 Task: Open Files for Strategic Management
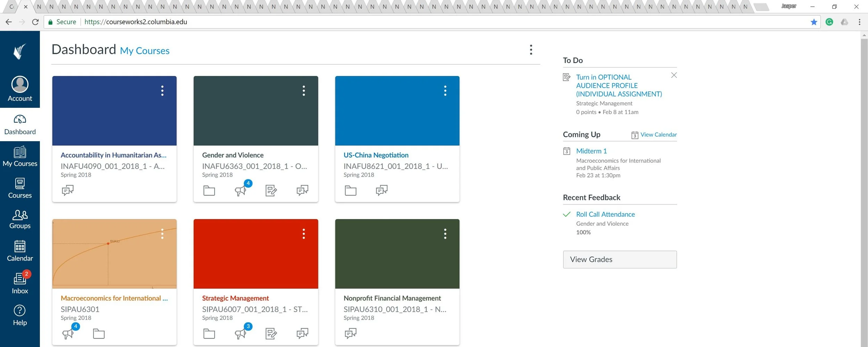[x=209, y=334]
